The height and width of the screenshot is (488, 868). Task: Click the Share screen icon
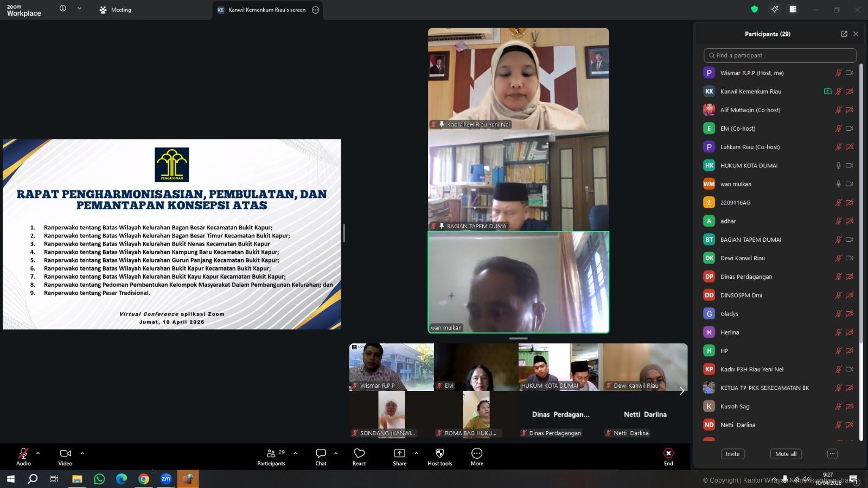tap(399, 453)
